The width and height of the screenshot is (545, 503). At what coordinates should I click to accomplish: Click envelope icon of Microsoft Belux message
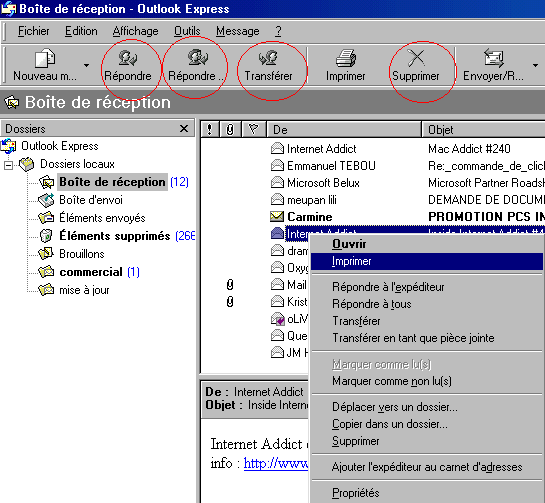(277, 182)
